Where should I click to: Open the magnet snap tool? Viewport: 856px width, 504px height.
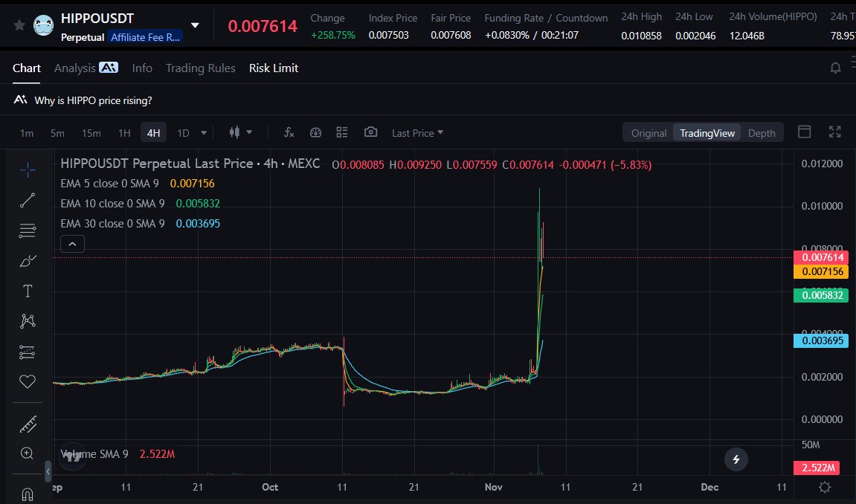[28, 494]
